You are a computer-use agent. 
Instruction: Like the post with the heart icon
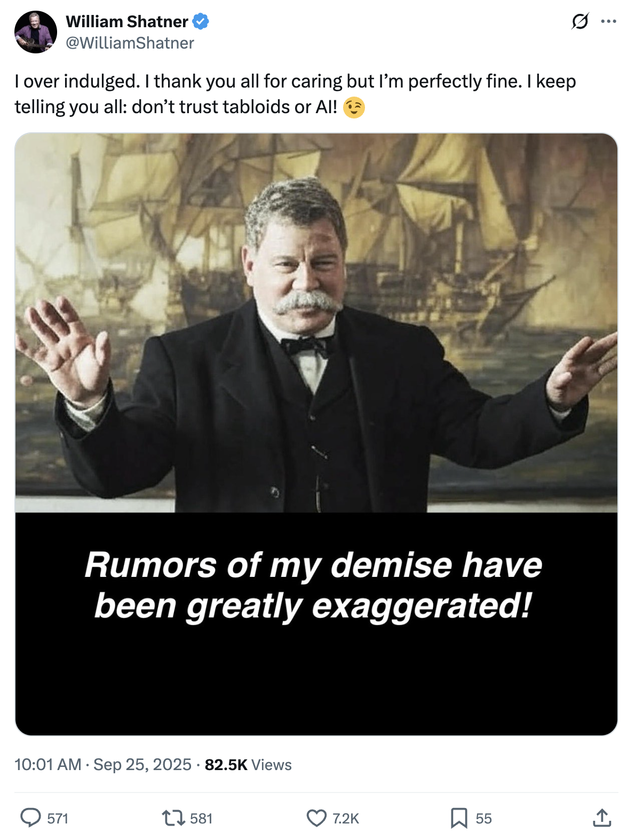(316, 818)
